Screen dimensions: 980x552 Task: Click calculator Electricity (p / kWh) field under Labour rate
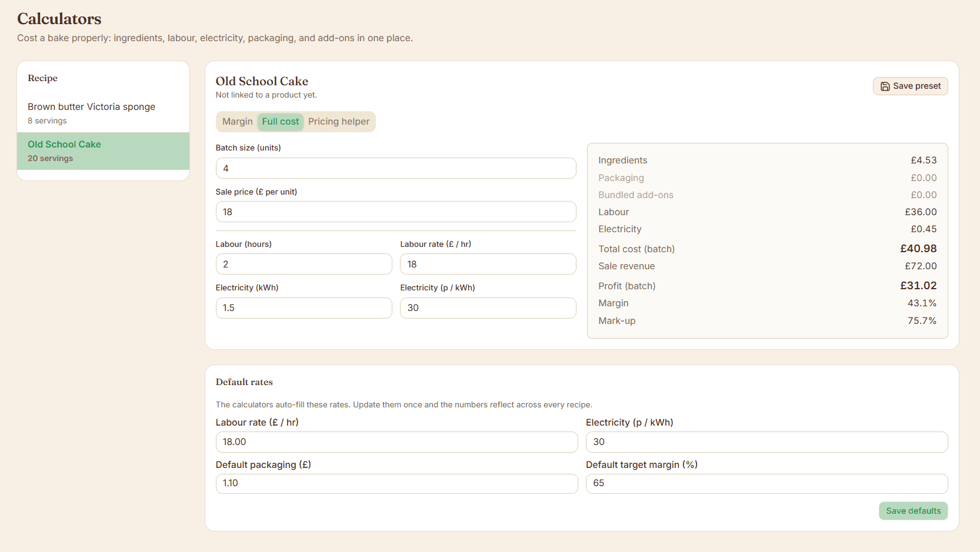488,308
